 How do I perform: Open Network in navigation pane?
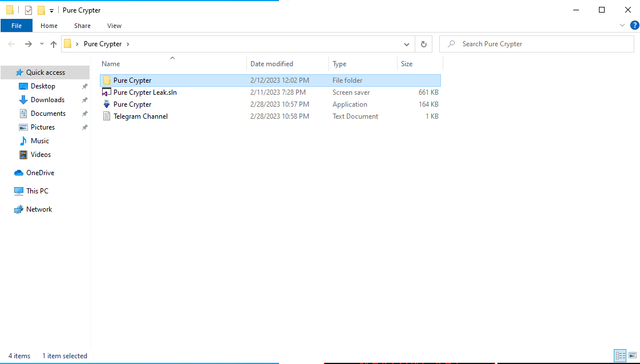[39, 209]
